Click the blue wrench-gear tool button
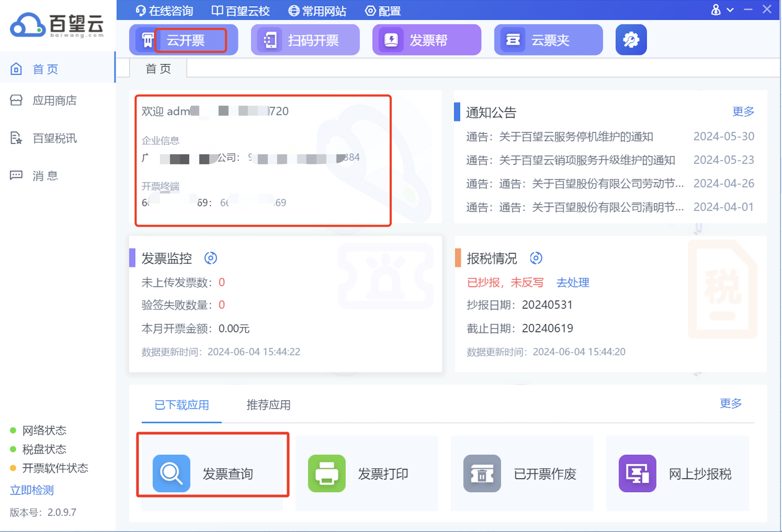Image resolution: width=782 pixels, height=532 pixels. tap(631, 40)
